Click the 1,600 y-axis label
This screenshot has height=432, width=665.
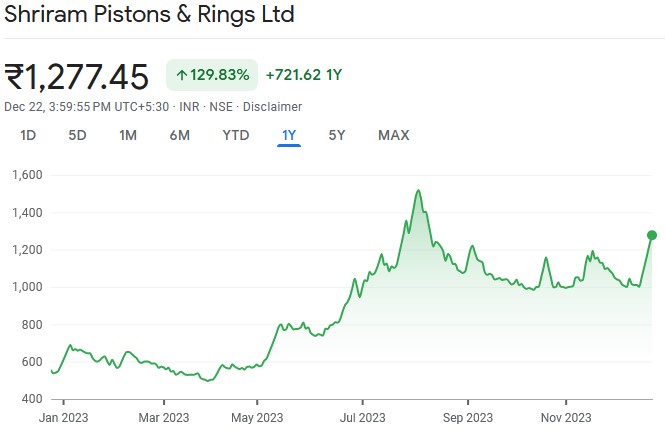28,175
